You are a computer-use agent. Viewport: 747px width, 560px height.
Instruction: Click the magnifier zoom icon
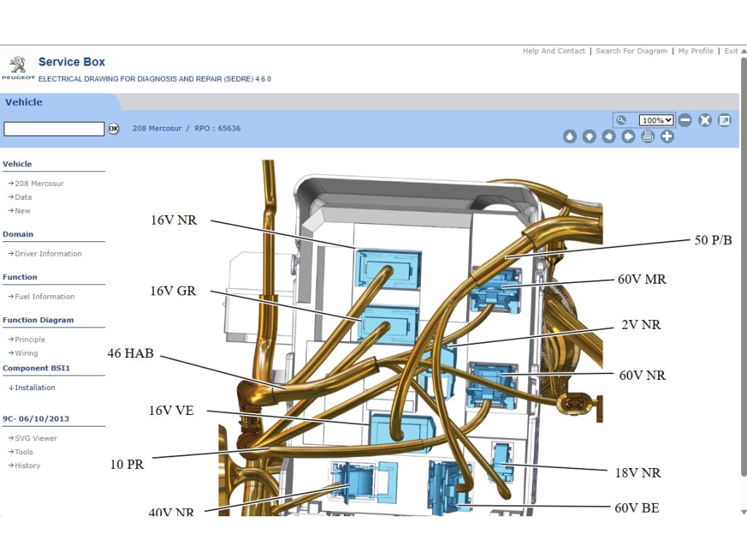[x=622, y=120]
